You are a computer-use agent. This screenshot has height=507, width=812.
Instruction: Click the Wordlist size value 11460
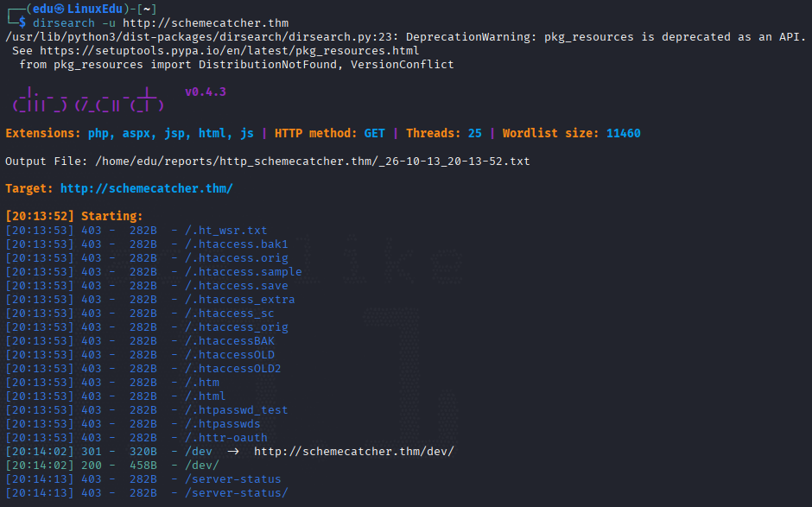[x=624, y=133]
